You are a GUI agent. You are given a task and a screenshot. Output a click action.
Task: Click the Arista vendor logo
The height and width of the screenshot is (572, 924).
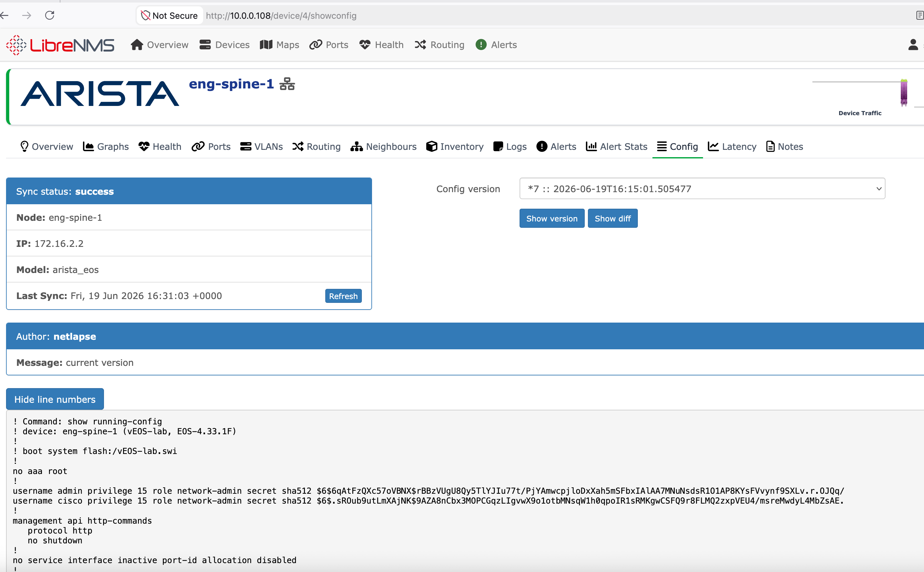tap(100, 94)
